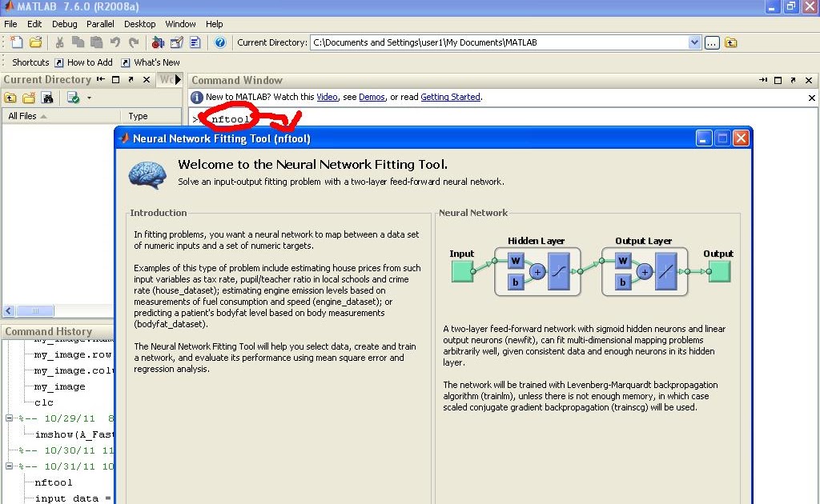Select 'nftool' in Command History
This screenshot has height=504, width=820.
54,482
